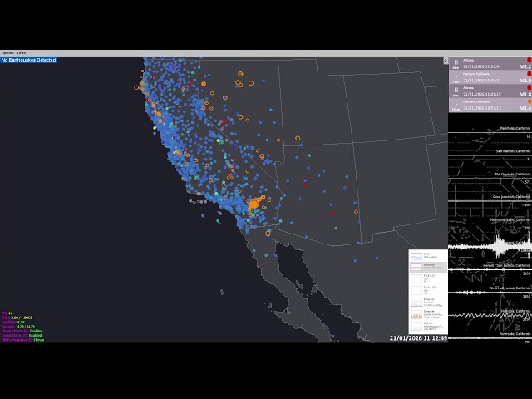The height and width of the screenshot is (399, 532).
Task: Collapse the earthquake list panel arrow
Action: (446, 61)
